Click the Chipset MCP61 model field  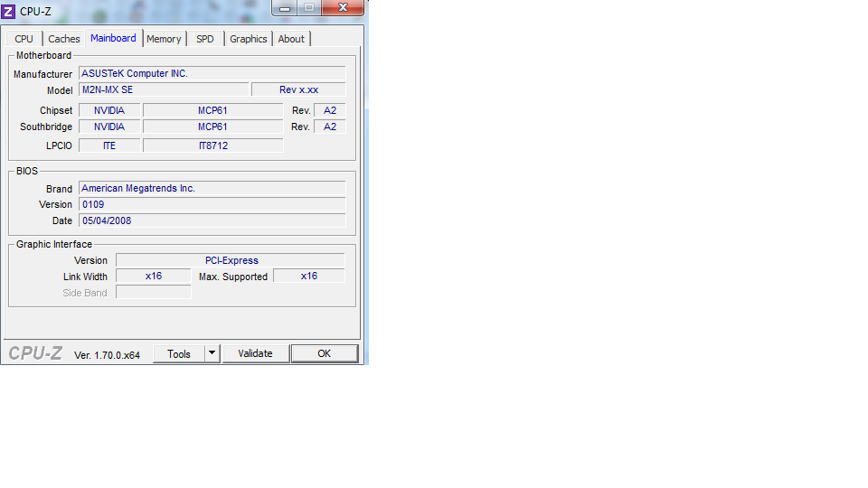[x=213, y=110]
